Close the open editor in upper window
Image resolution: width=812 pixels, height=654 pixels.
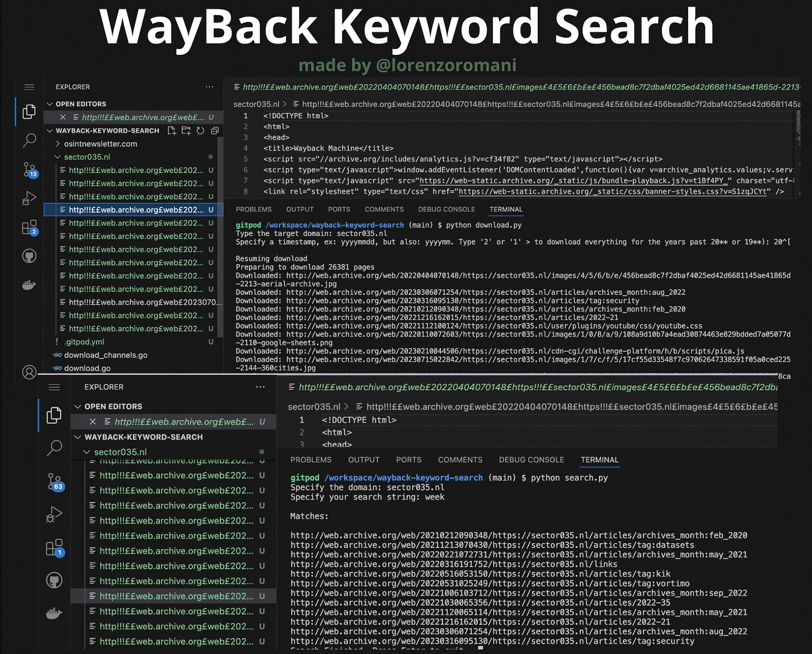click(x=63, y=117)
